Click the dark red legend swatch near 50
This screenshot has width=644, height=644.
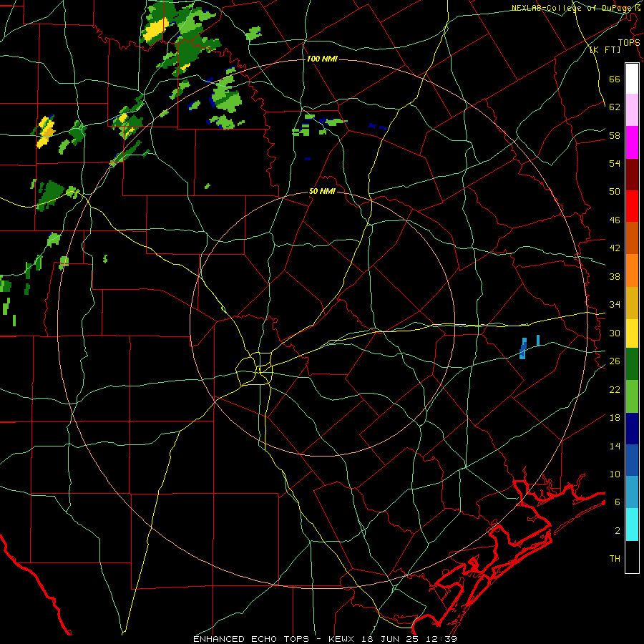tap(632, 175)
